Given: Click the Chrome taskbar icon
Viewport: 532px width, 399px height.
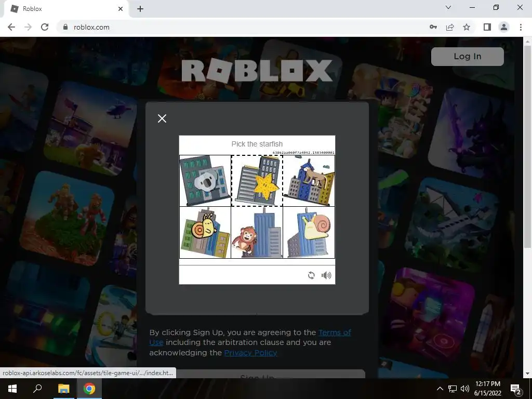Looking at the screenshot, I should click(x=89, y=389).
